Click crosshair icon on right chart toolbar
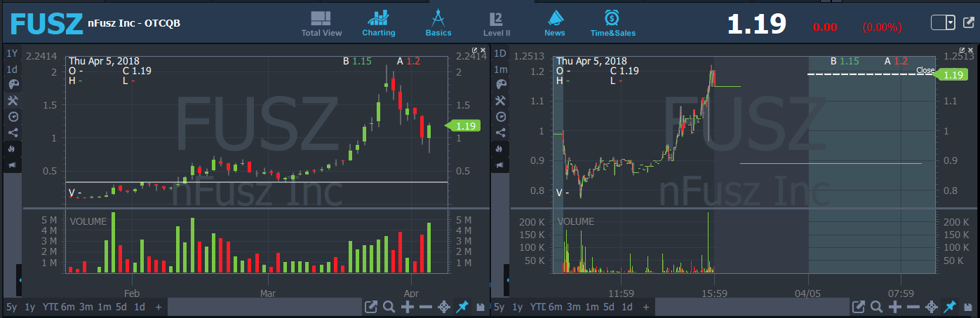 [932, 307]
